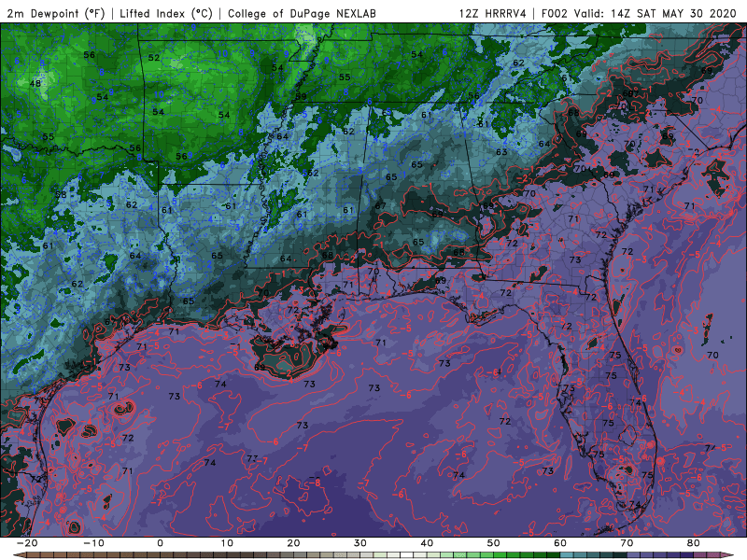Click the -20 label on the color scale
Image resolution: width=747 pixels, height=560 pixels.
tap(27, 543)
